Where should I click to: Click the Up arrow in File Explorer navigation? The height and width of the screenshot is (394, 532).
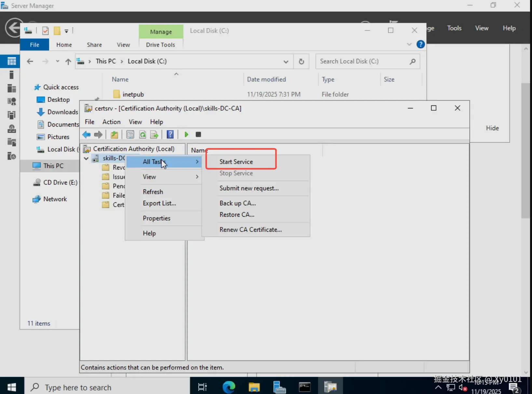click(68, 61)
